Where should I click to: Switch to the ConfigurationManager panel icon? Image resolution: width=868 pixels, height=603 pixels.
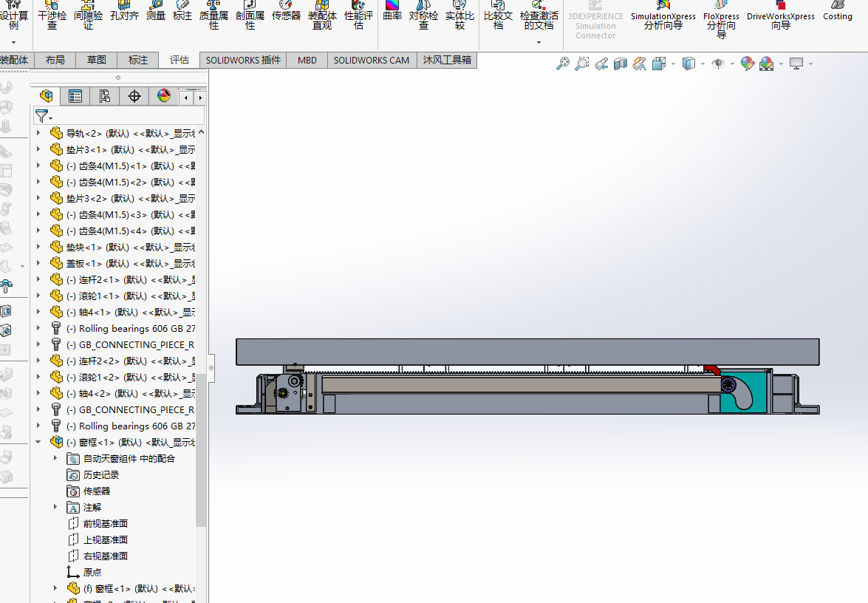104,96
